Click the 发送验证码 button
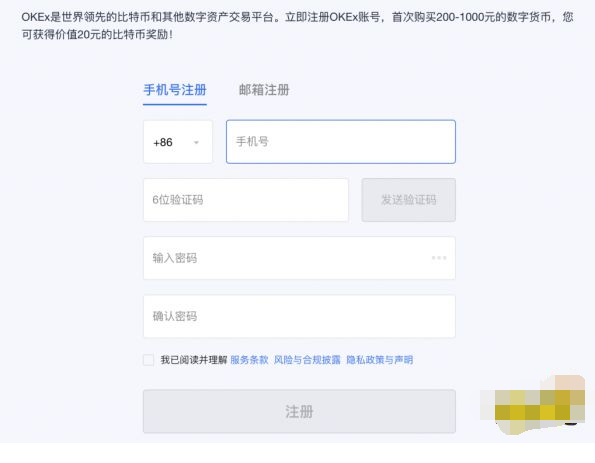The image size is (595, 463). click(x=409, y=200)
